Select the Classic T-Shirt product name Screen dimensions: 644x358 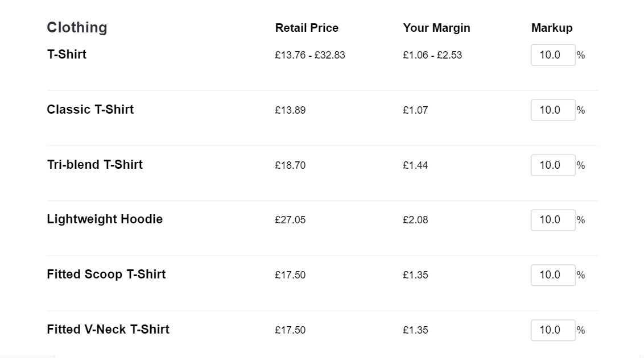tap(90, 110)
